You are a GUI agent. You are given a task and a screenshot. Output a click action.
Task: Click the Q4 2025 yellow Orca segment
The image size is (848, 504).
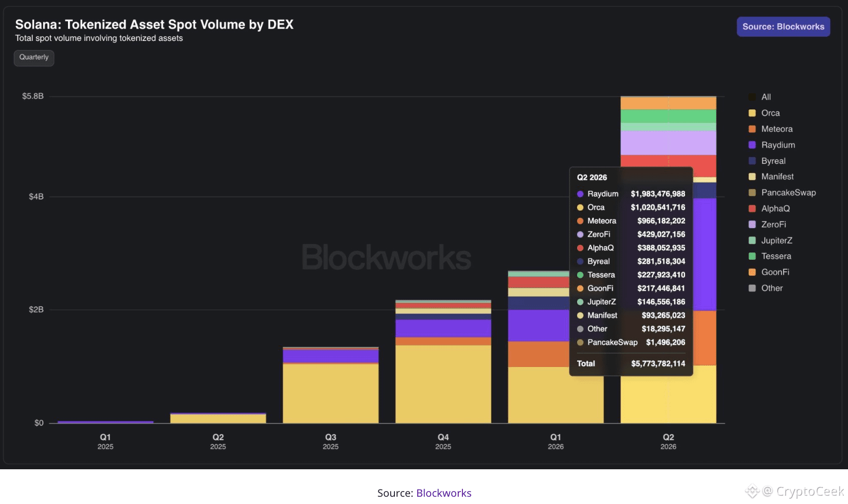(x=443, y=384)
